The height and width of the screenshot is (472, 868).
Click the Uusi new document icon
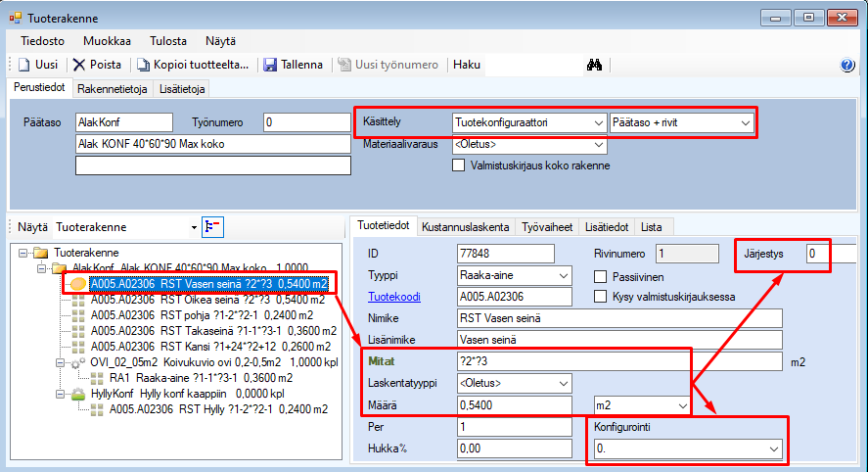[x=23, y=65]
